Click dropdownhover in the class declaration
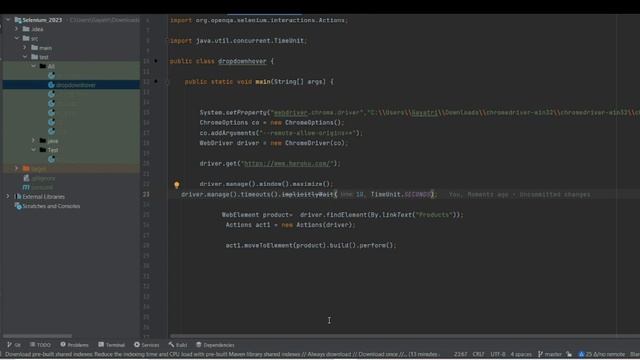Image resolution: width=640 pixels, height=360 pixels. 242,61
